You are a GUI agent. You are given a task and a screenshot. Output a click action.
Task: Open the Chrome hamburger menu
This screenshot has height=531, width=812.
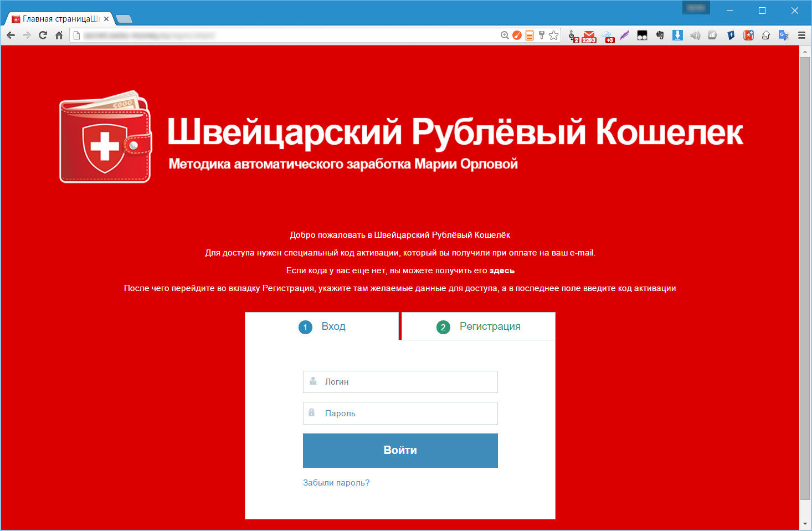[801, 35]
